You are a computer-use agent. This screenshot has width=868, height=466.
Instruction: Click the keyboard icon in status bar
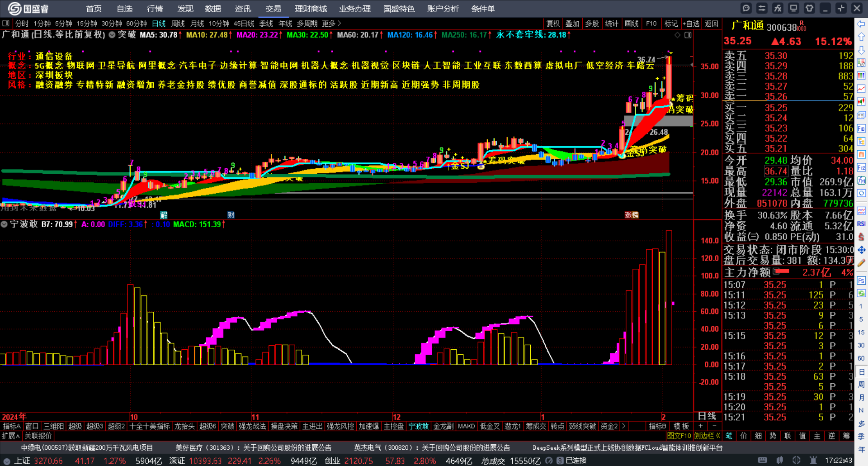point(762,461)
